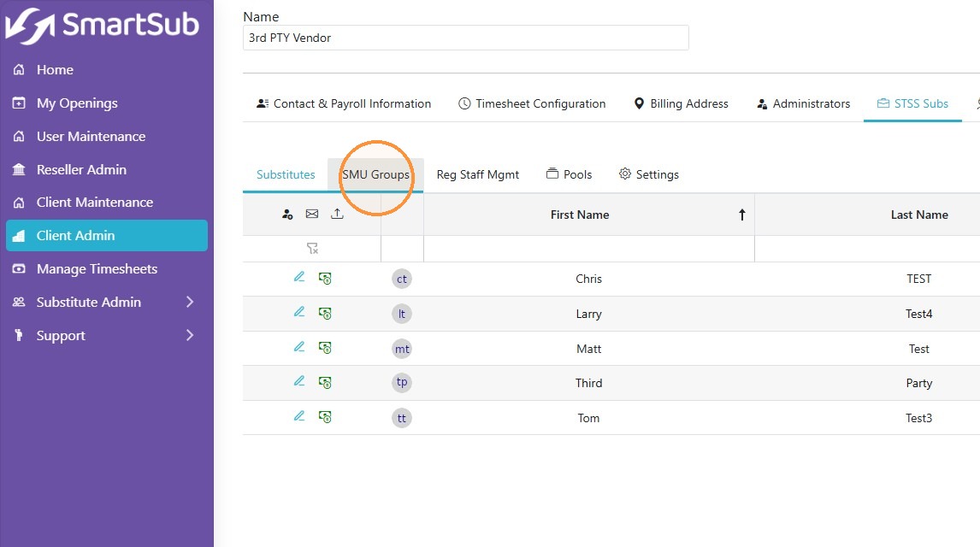The height and width of the screenshot is (547, 980).
Task: Select the first name cell Matt
Action: coord(588,349)
